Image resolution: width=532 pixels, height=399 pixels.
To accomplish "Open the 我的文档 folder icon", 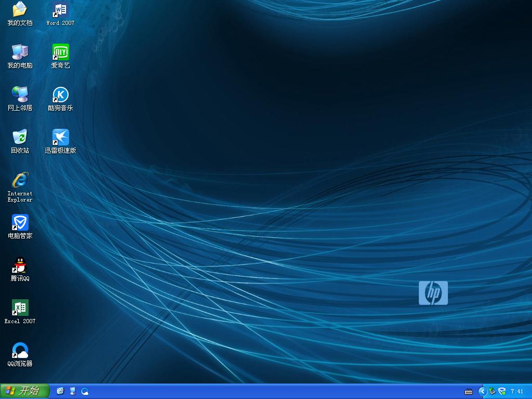I will (20, 10).
